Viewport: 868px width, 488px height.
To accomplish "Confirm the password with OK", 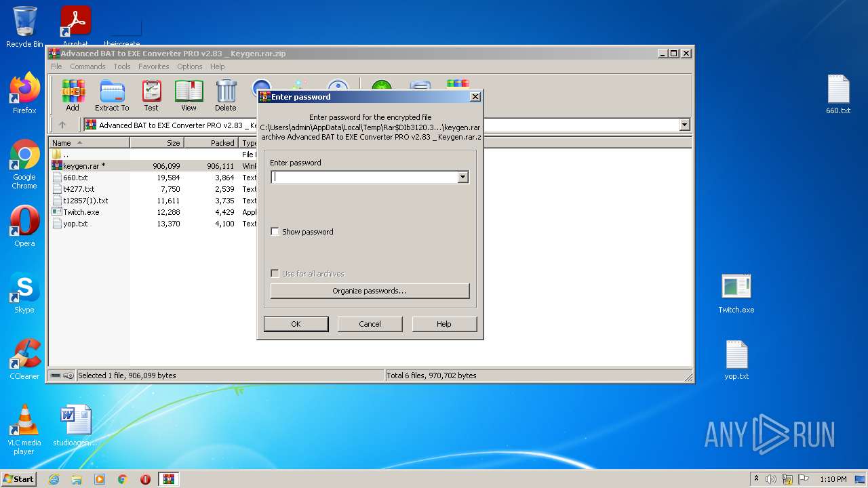I will [x=296, y=324].
